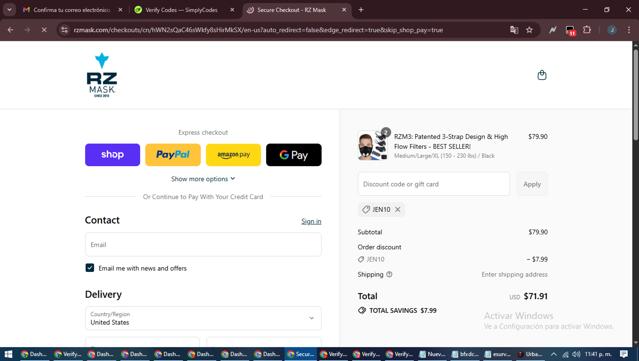Open the Translate page icon
639x361 pixels.
coord(514,30)
